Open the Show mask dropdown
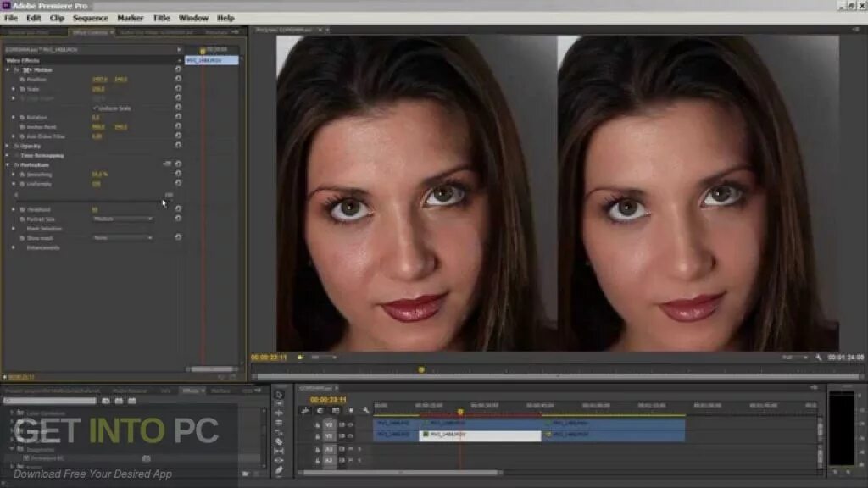 tap(122, 238)
